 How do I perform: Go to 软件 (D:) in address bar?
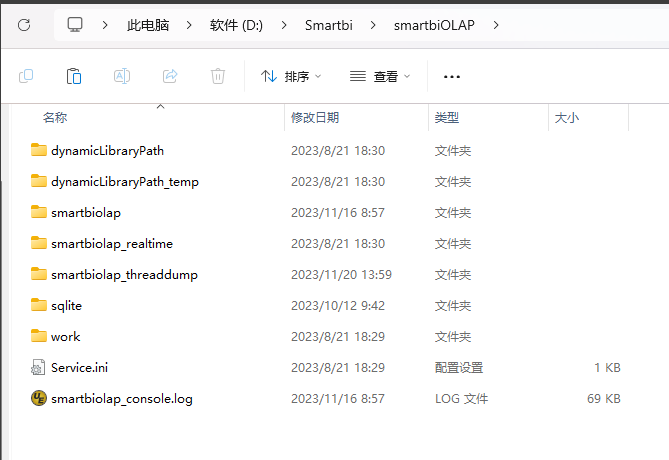coord(236,25)
